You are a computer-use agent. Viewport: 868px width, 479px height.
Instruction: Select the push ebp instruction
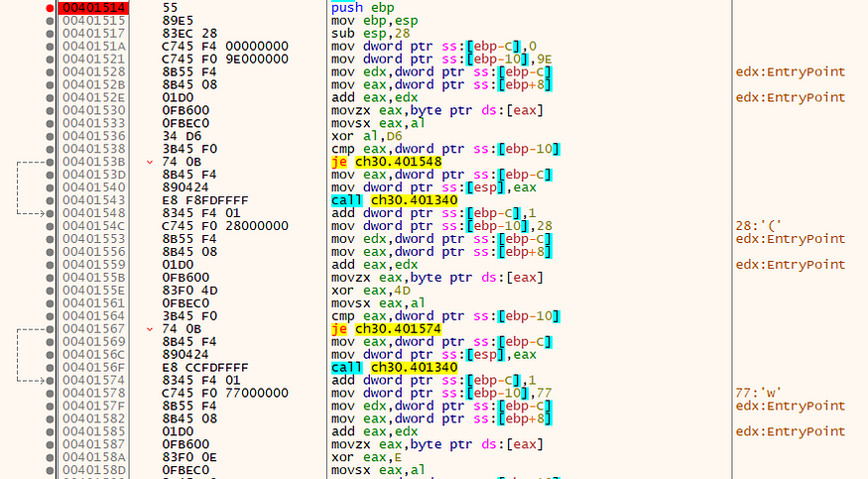coord(363,8)
